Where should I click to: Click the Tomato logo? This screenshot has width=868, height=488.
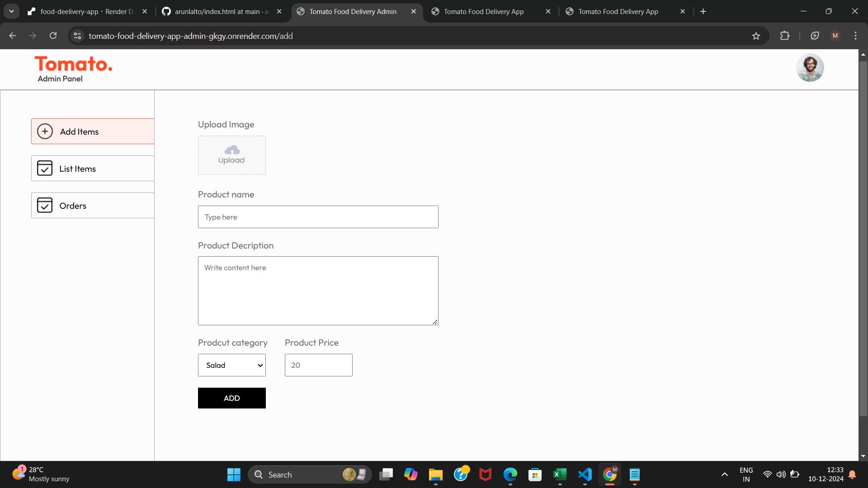[73, 64]
